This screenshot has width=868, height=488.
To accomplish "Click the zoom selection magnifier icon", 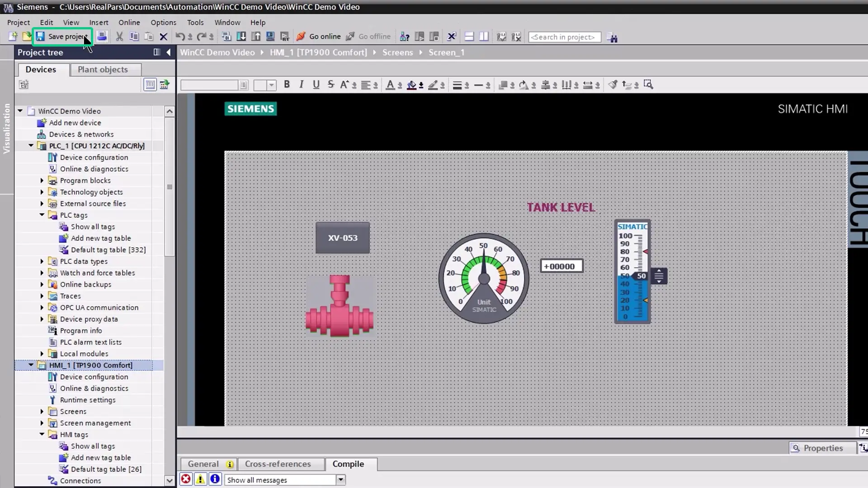I will pos(648,84).
